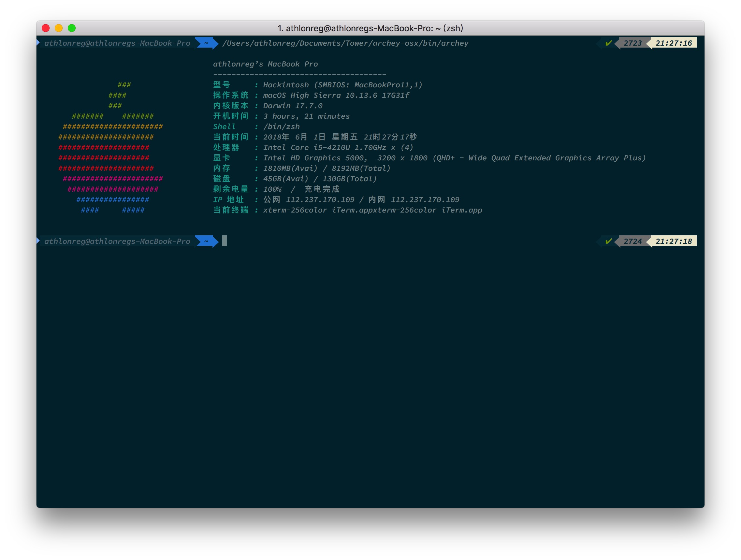This screenshot has height=560, width=741.
Task: Click the Hackintosh SMBIOS MacBookPro11,1 line
Action: [343, 85]
